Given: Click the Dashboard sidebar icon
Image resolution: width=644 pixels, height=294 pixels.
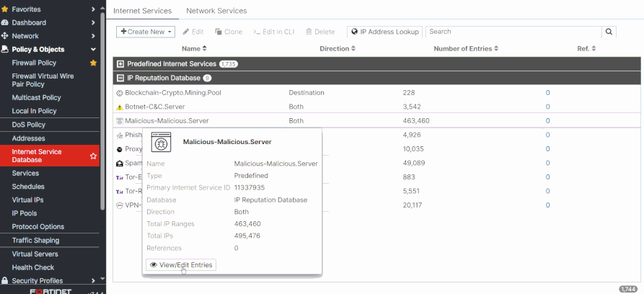Looking at the screenshot, I should tap(5, 22).
